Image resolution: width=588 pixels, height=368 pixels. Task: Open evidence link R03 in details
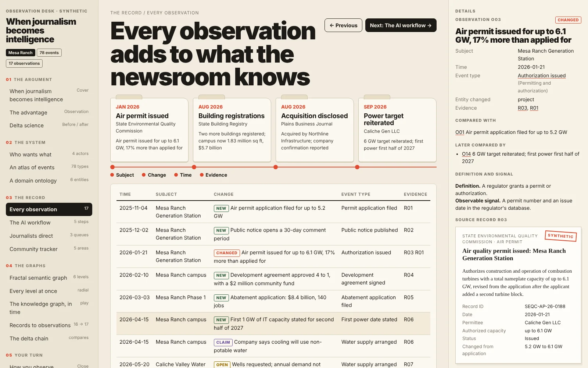coord(522,108)
